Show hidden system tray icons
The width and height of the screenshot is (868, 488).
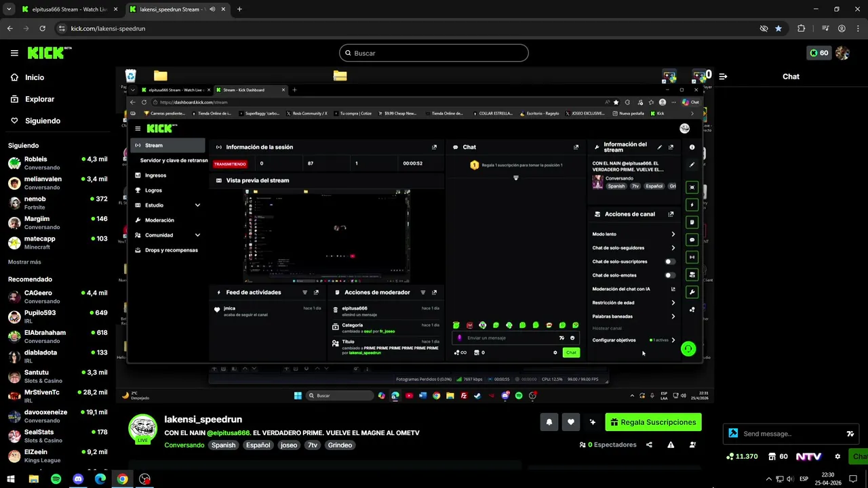tap(769, 479)
